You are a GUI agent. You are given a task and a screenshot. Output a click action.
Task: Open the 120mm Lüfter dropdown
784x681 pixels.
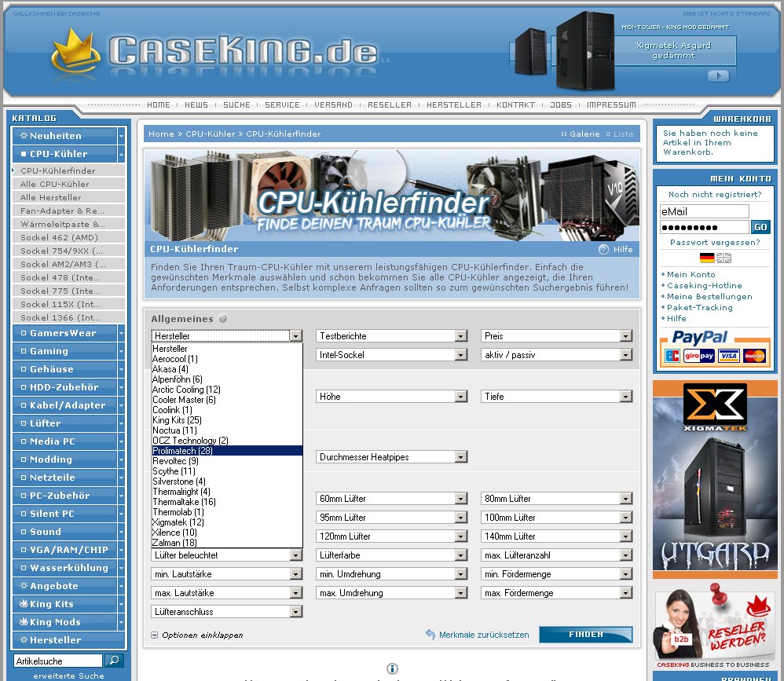[x=391, y=536]
